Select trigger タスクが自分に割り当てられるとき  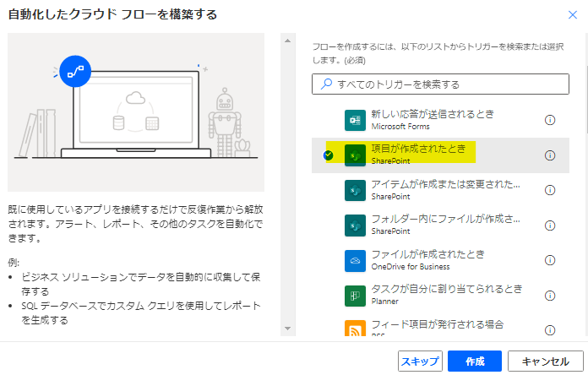440,296
